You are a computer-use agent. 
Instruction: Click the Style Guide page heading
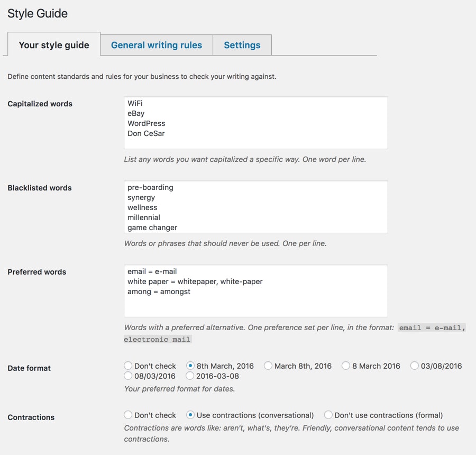coord(37,13)
